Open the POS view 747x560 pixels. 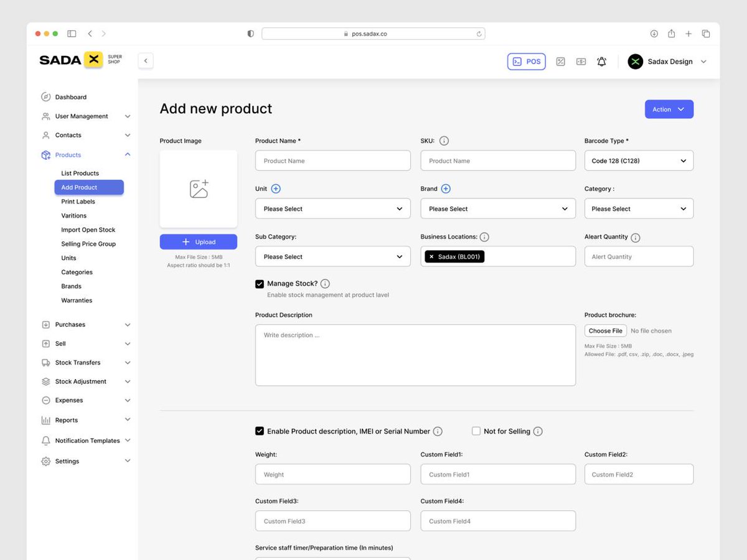pos(526,61)
